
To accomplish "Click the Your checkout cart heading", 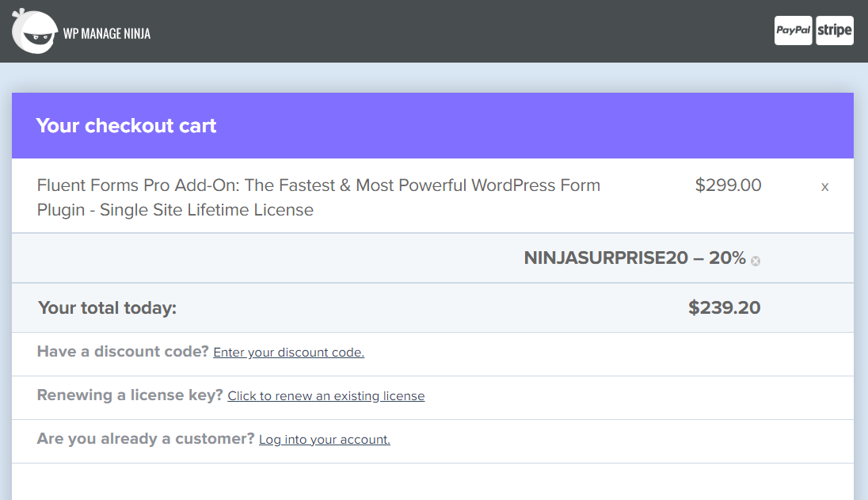I will point(126,126).
